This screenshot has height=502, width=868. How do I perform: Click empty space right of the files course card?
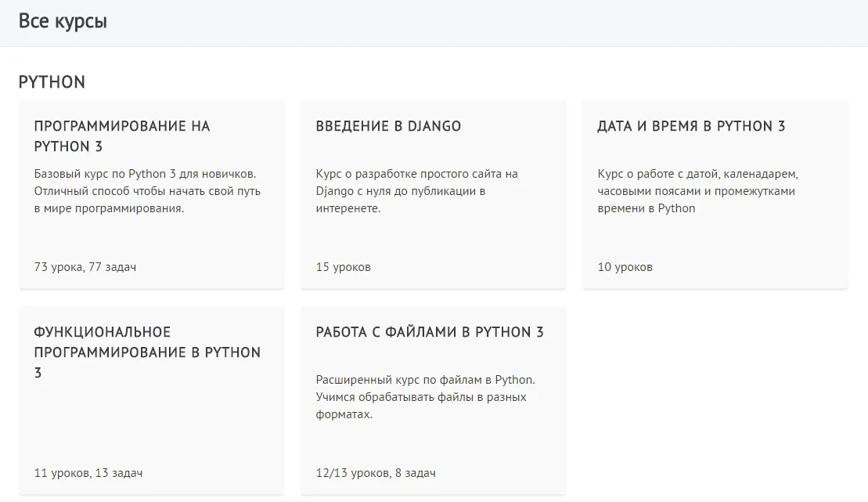tap(714, 399)
